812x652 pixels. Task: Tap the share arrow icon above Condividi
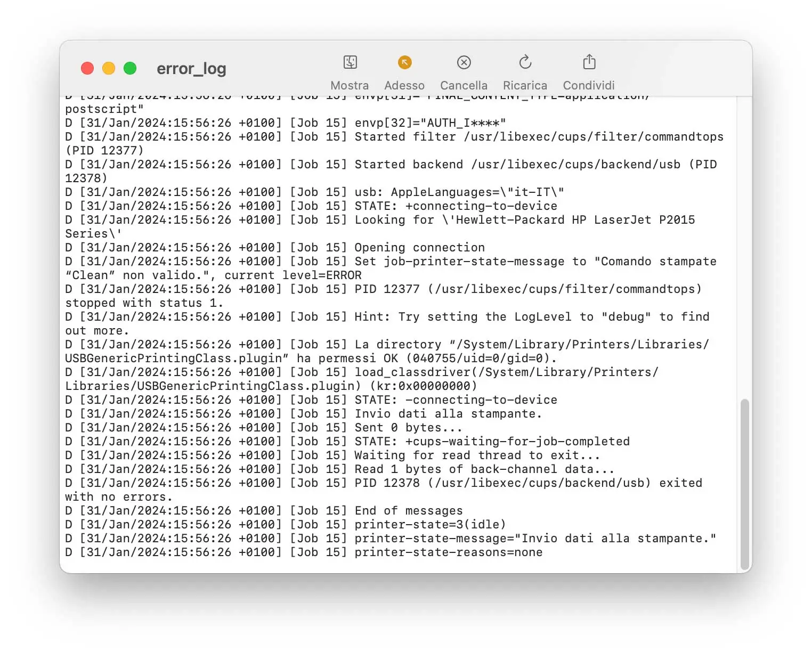tap(588, 62)
